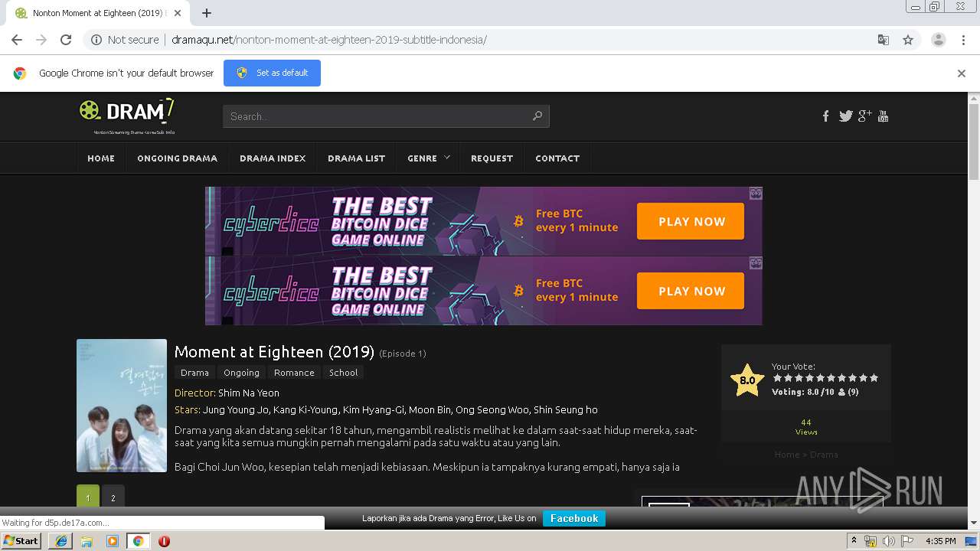This screenshot has width=980, height=551.
Task: Go to the HOME menu item
Action: point(101,158)
